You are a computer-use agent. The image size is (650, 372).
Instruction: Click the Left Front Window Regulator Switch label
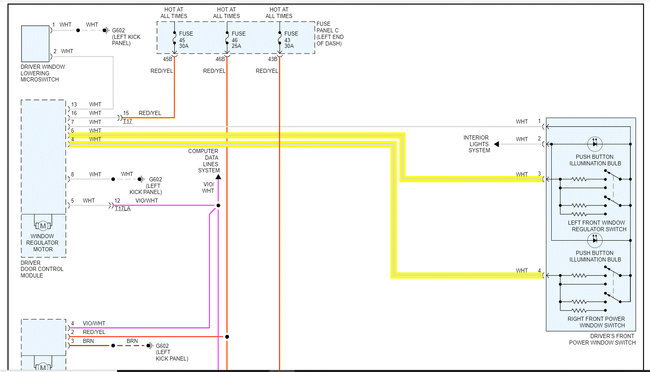point(596,226)
